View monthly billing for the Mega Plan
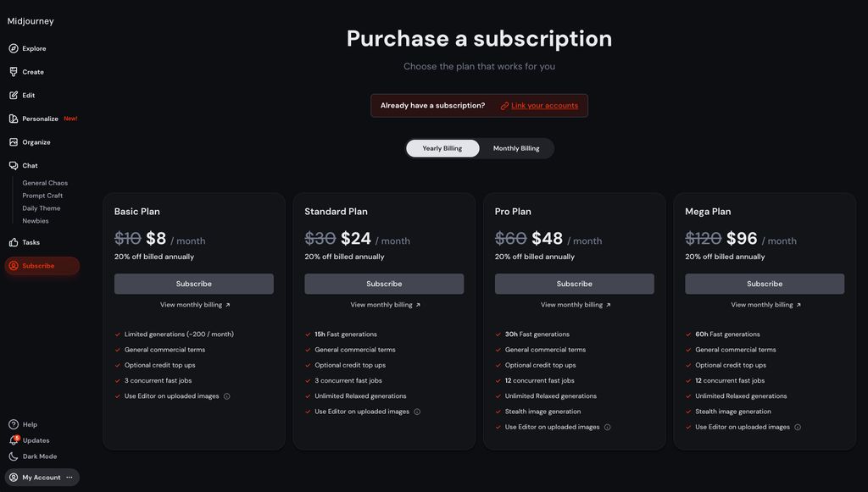Screen dimensions: 868x492 (765, 305)
